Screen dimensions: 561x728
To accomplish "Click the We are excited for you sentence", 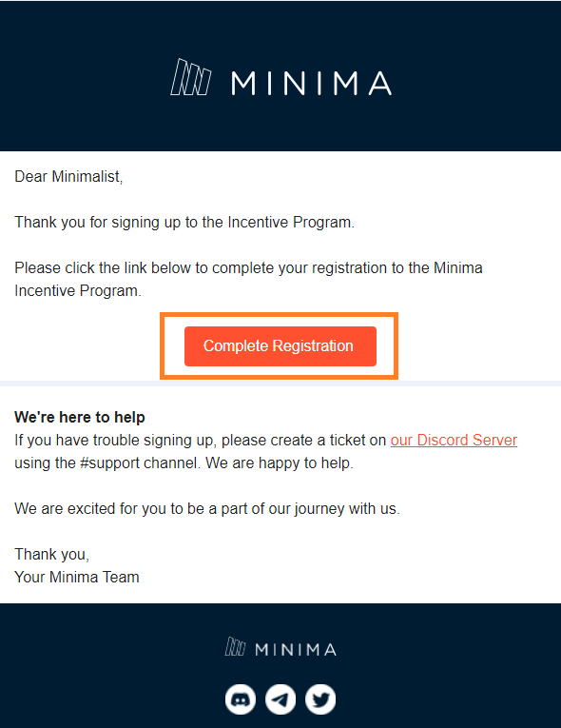I will click(207, 509).
